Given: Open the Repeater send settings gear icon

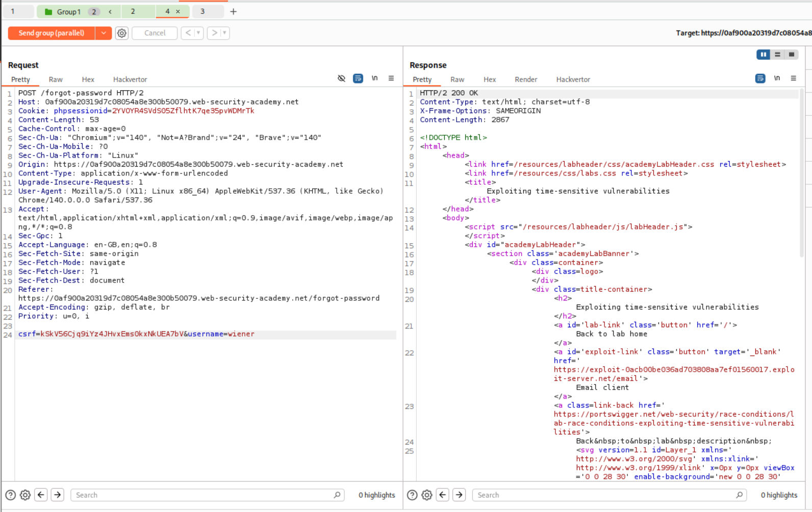Looking at the screenshot, I should pos(122,33).
